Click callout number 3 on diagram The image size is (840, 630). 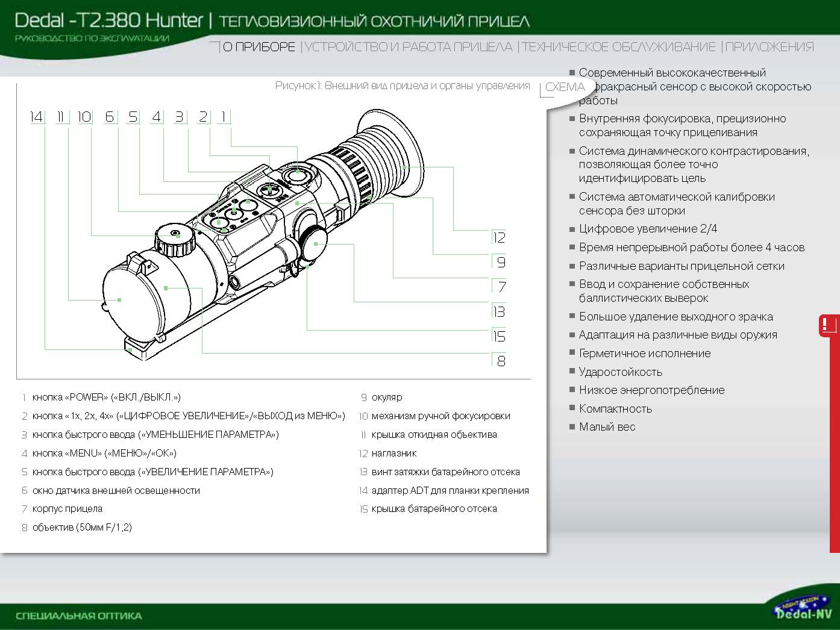pyautogui.click(x=180, y=117)
